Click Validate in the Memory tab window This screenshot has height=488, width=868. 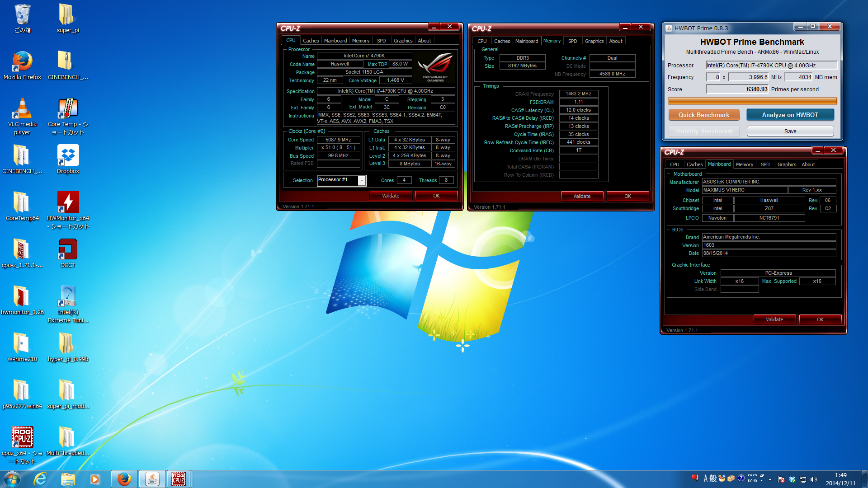pos(582,196)
